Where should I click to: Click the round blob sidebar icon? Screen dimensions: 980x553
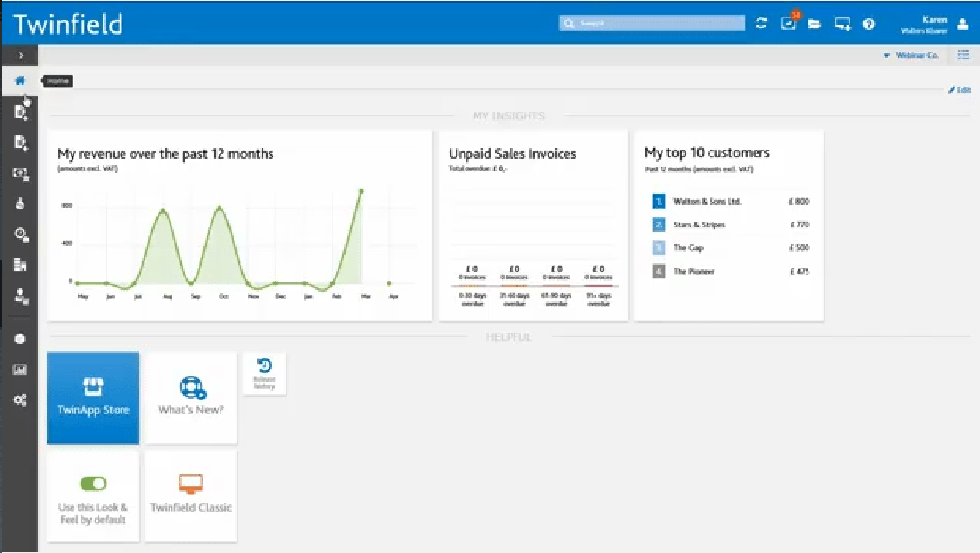20,339
